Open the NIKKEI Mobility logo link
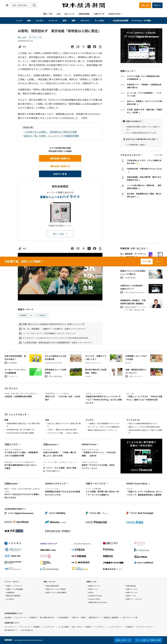167x644 pixels. tap(55, 513)
